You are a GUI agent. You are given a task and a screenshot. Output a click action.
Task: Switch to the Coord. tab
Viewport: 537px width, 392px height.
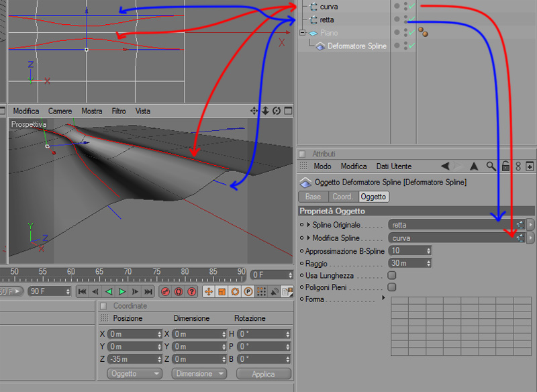[x=343, y=197]
